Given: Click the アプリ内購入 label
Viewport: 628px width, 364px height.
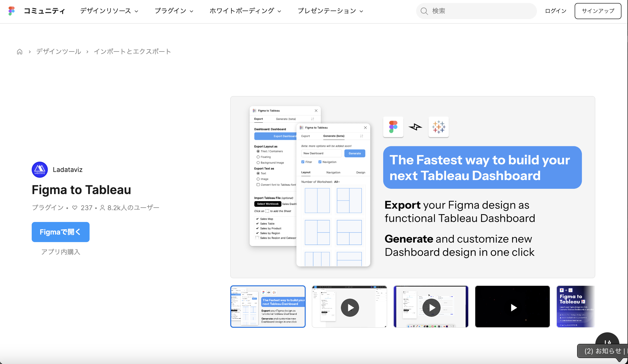Looking at the screenshot, I should pyautogui.click(x=61, y=252).
